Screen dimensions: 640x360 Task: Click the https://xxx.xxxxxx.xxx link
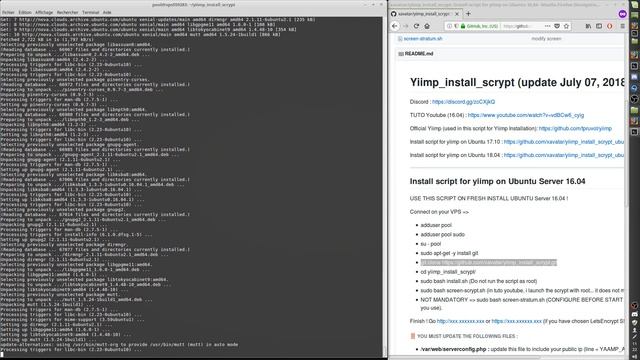pos(516,321)
